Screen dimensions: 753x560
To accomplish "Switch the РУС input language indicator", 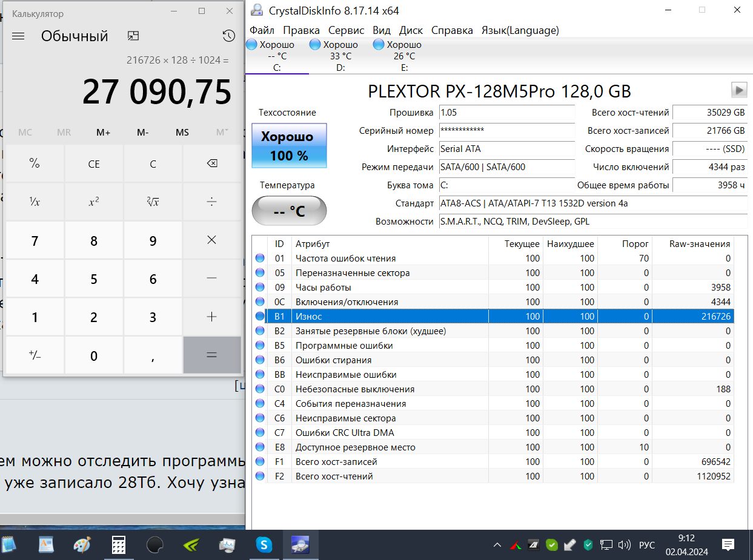I will click(647, 545).
